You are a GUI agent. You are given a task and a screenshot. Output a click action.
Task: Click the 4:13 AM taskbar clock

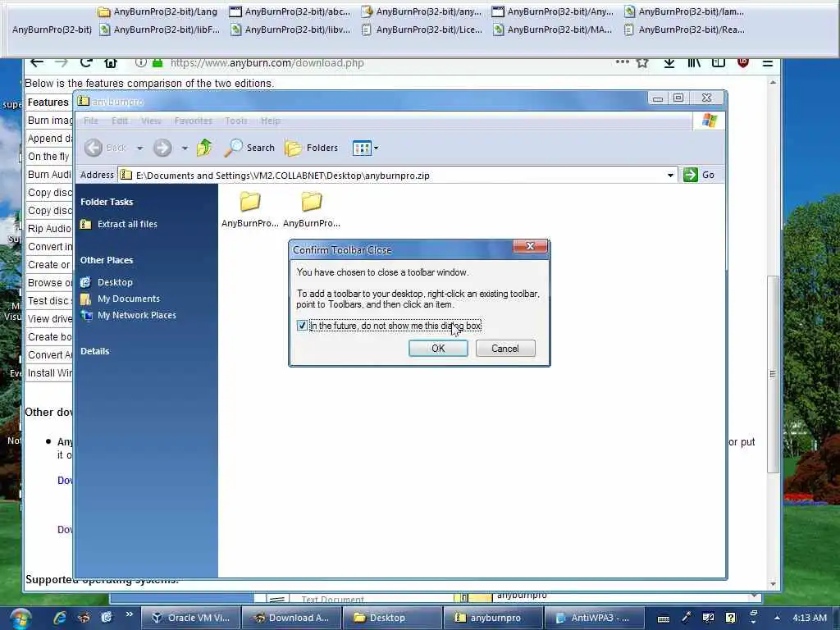[810, 618]
